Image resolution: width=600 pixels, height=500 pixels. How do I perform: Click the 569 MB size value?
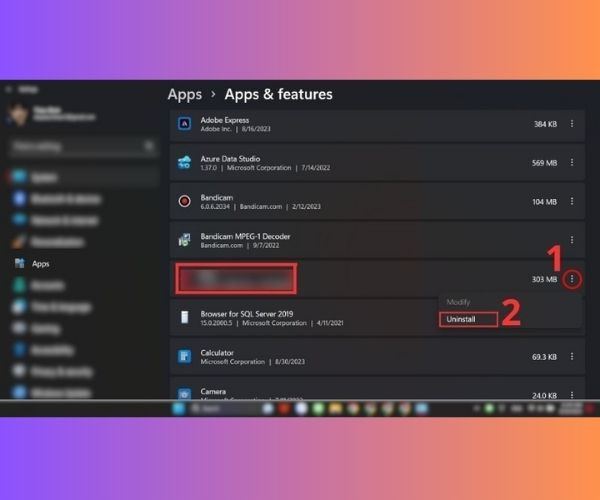point(544,163)
